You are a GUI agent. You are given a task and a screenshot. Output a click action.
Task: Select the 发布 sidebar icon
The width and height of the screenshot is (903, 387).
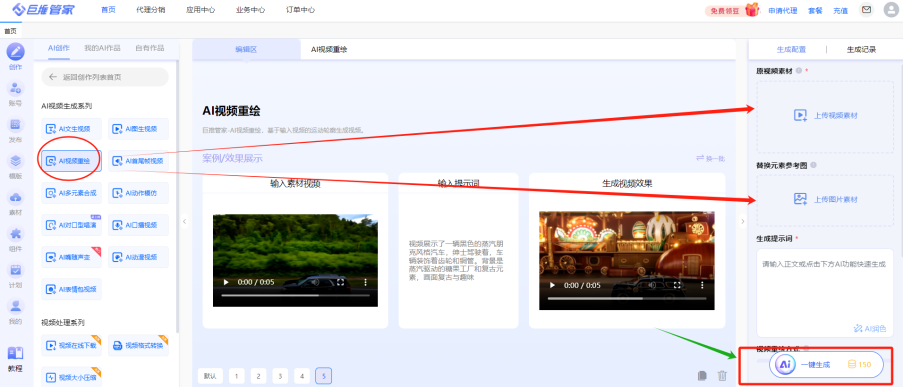coord(16,125)
